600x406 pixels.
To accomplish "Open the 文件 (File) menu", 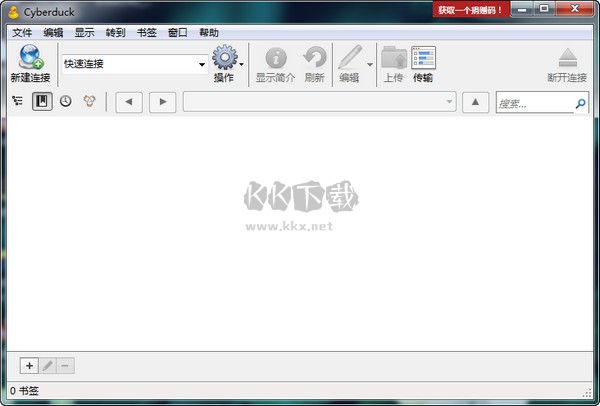I will [x=22, y=33].
